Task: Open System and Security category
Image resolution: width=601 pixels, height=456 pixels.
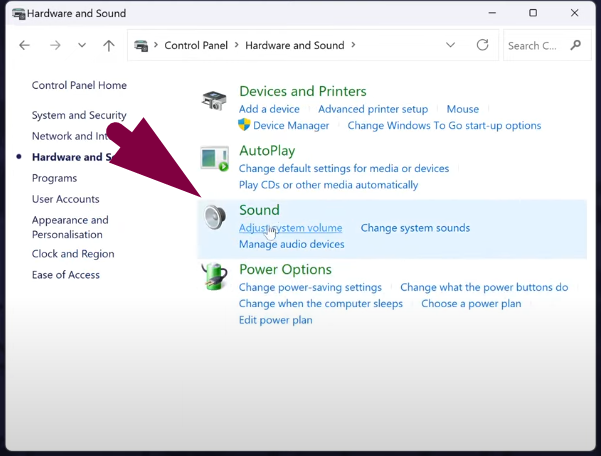Action: [79, 115]
